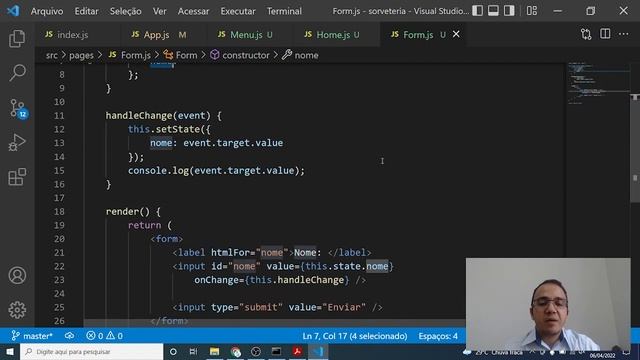Click the input type="submit" code line
This screenshot has width=640, height=360.
pos(277,307)
